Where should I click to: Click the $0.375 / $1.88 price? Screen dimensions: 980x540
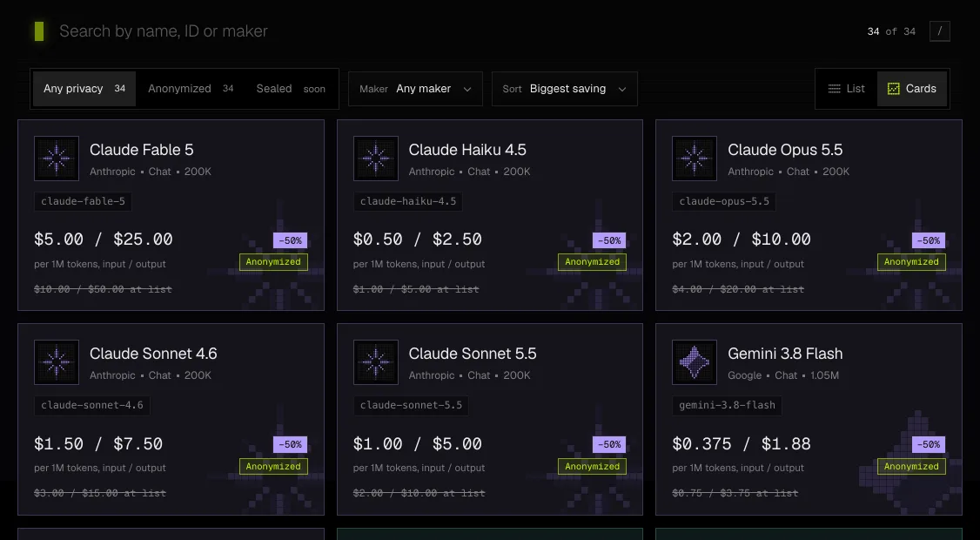(x=742, y=443)
